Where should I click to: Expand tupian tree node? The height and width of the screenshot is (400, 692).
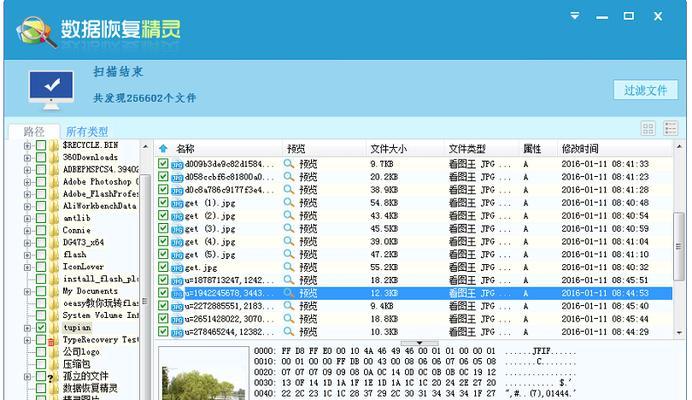pyautogui.click(x=27, y=328)
